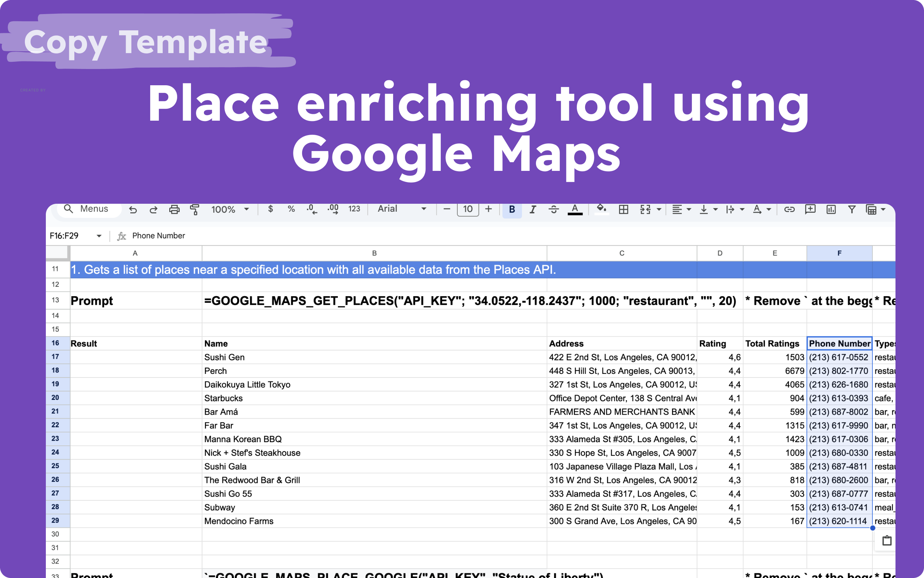Viewport: 924px width, 578px height.
Task: Select column B header
Action: point(374,253)
